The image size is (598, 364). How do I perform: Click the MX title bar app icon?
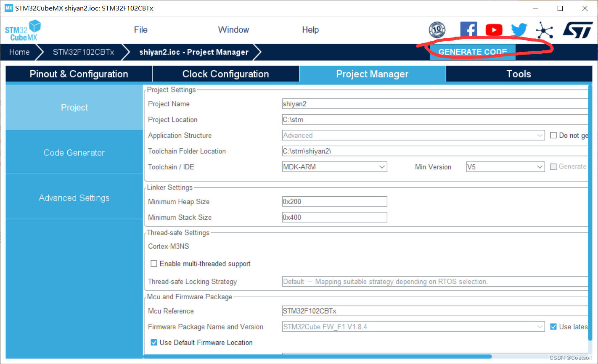8,8
